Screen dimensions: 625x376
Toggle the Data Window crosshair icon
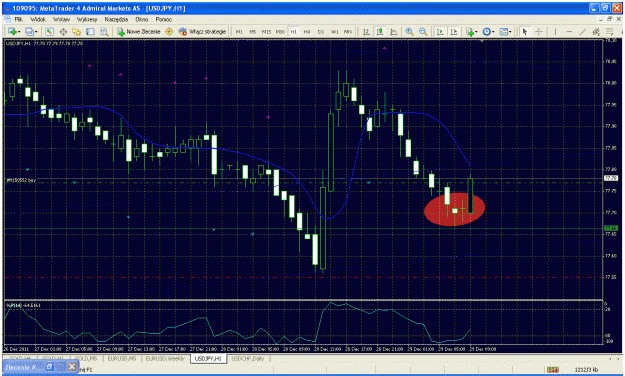point(63,31)
